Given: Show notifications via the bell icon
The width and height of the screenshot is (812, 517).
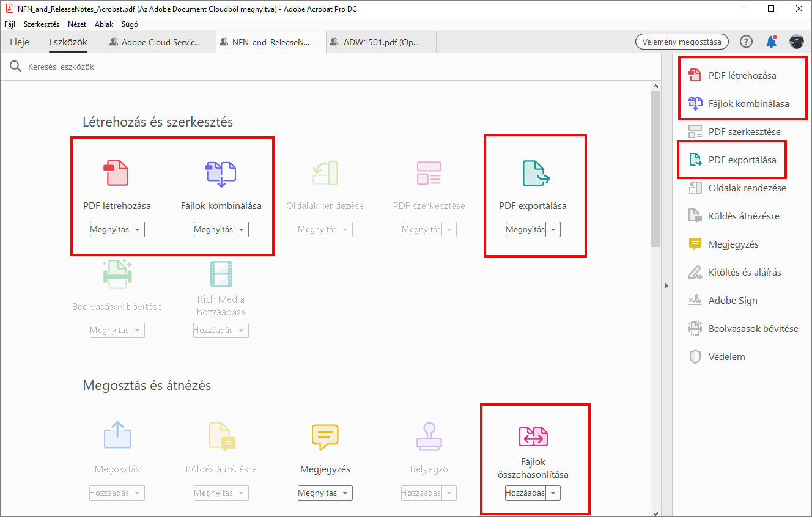Looking at the screenshot, I should (x=772, y=42).
